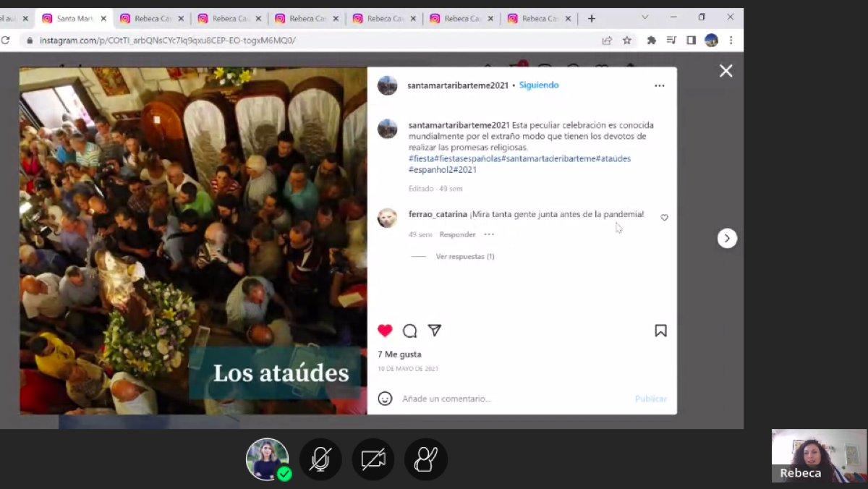Screen dimensions: 868x489
Task: Share post via paper plane icon
Action: 435,331
